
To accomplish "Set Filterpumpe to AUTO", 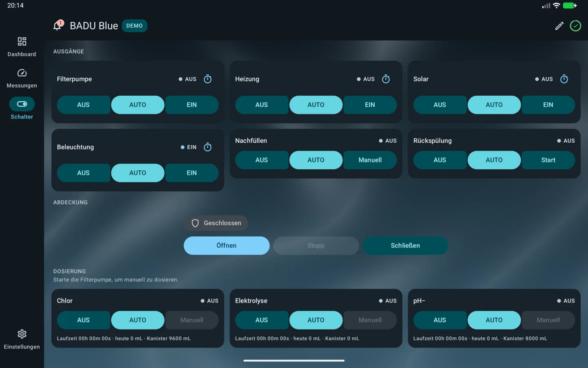I will [x=138, y=105].
